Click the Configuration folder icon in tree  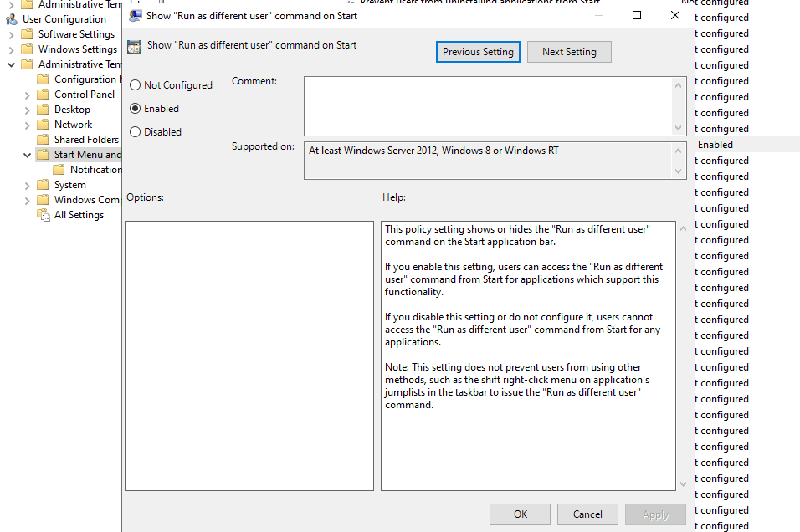coord(44,79)
